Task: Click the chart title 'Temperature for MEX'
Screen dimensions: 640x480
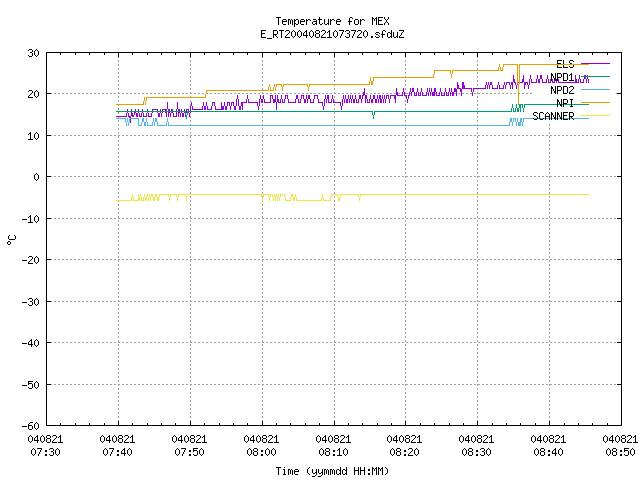Action: pos(332,21)
